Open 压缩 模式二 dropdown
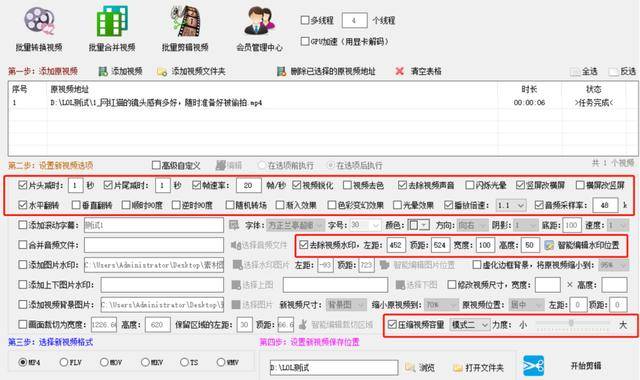The width and height of the screenshot is (640, 380). coord(469,325)
